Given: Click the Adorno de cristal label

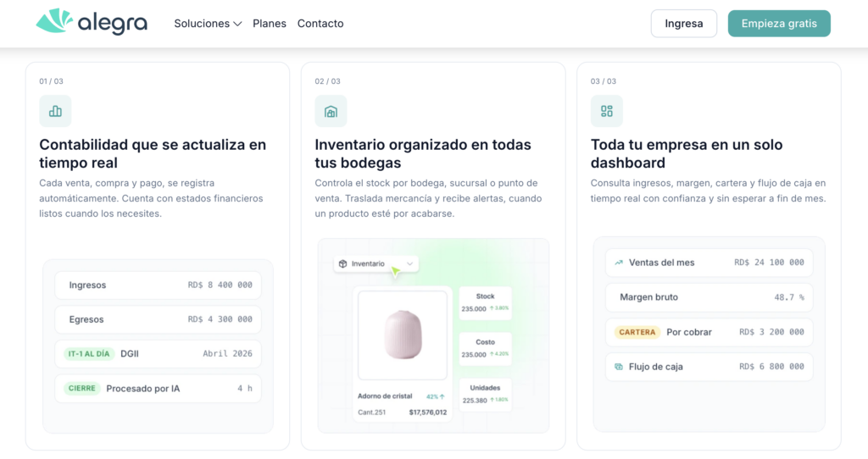Looking at the screenshot, I should [x=385, y=396].
